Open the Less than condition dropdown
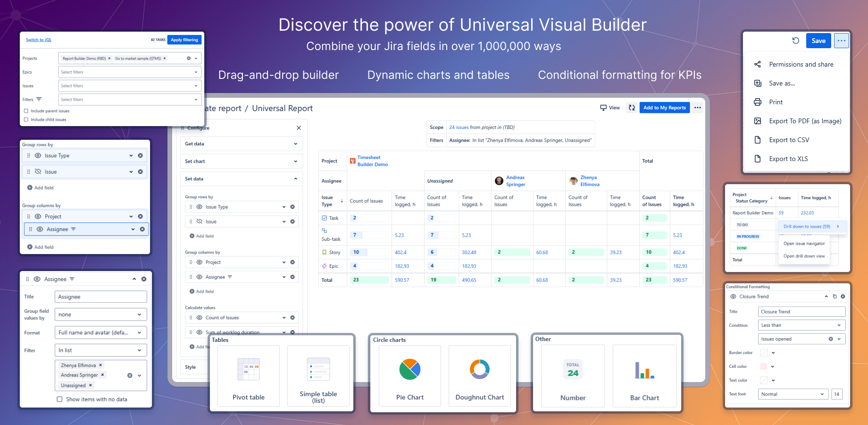The image size is (868, 425). (801, 325)
